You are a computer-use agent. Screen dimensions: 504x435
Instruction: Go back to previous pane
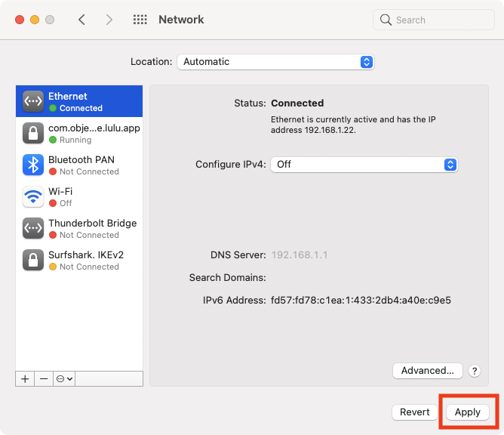pyautogui.click(x=82, y=20)
